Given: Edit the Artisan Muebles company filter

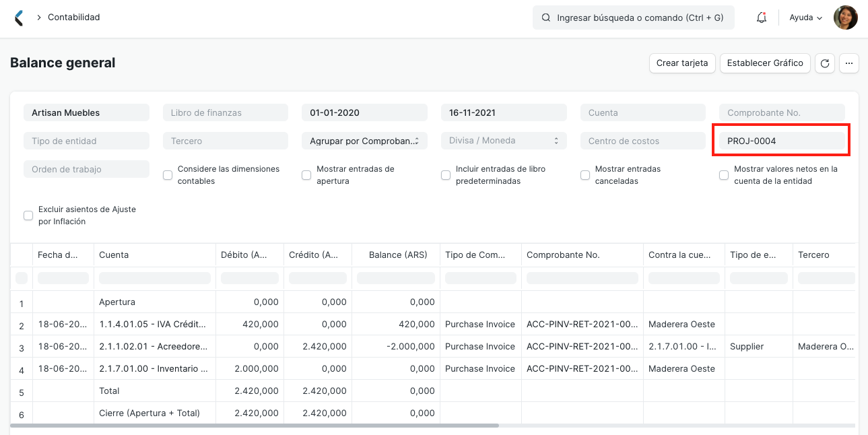Looking at the screenshot, I should click(86, 112).
